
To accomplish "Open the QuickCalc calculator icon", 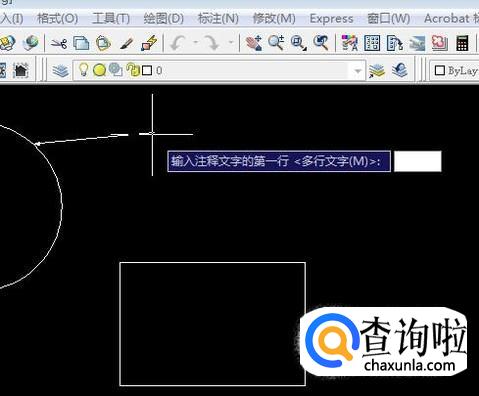I will [x=462, y=43].
